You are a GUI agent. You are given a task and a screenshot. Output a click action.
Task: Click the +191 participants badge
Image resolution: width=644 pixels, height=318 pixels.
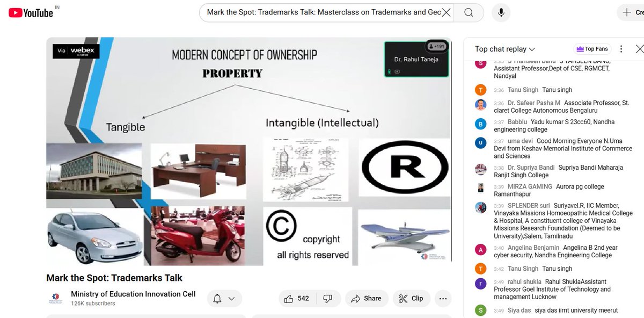[436, 46]
